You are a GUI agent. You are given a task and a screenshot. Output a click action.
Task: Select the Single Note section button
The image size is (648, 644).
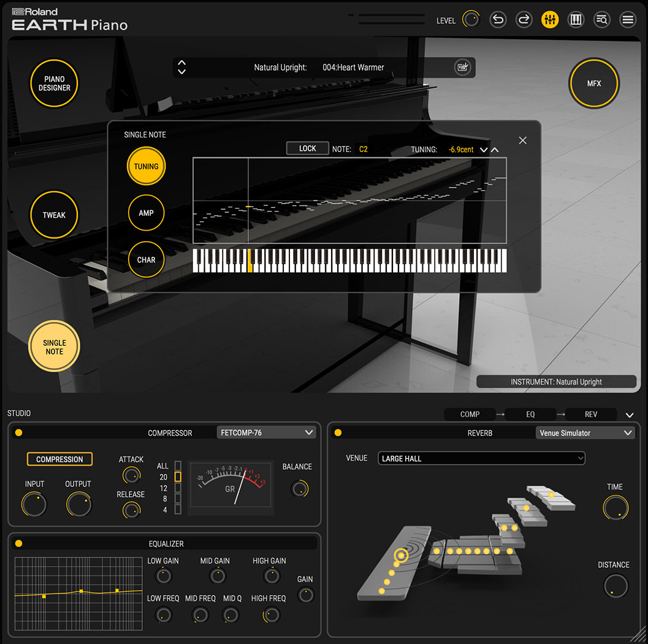click(54, 347)
